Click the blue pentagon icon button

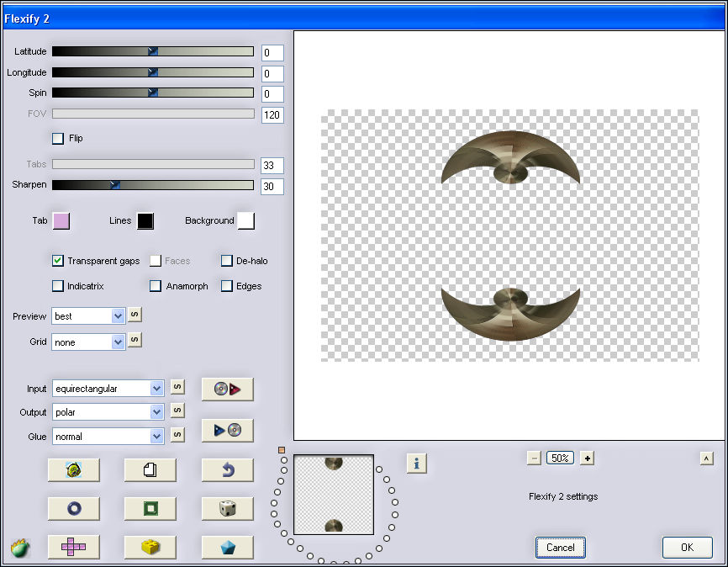tap(228, 547)
